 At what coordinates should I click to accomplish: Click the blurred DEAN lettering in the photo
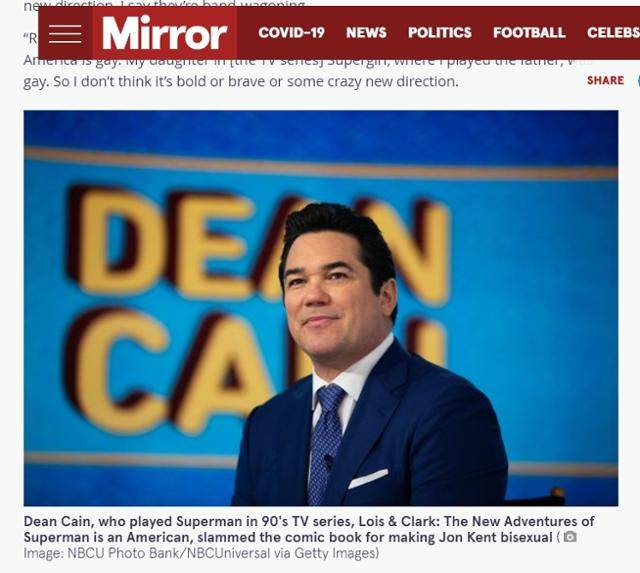click(257, 245)
